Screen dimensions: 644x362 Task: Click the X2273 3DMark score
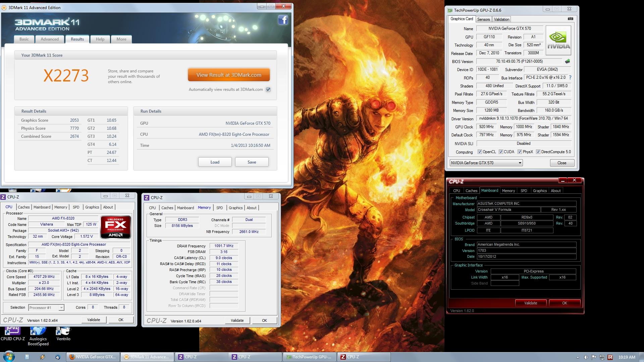[66, 76]
